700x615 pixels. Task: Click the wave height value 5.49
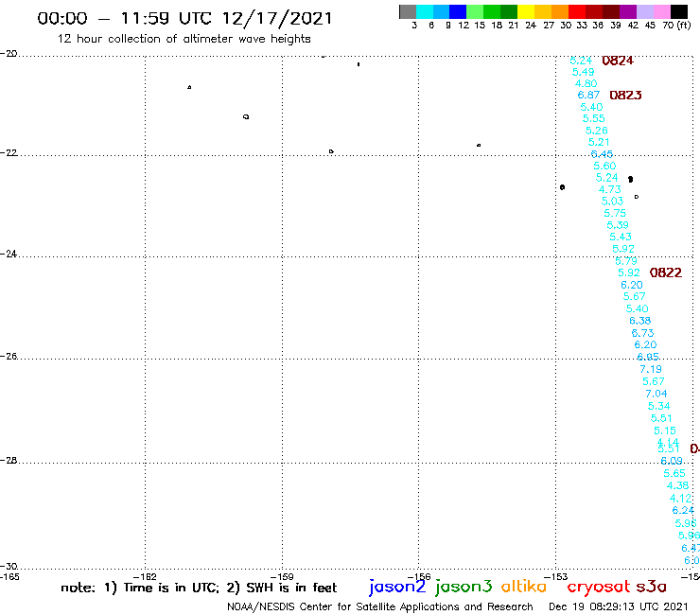pyautogui.click(x=583, y=72)
